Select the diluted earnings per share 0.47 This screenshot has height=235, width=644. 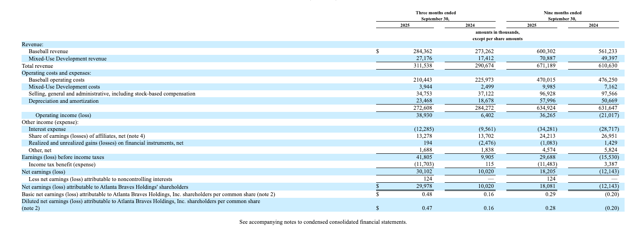pos(427,208)
